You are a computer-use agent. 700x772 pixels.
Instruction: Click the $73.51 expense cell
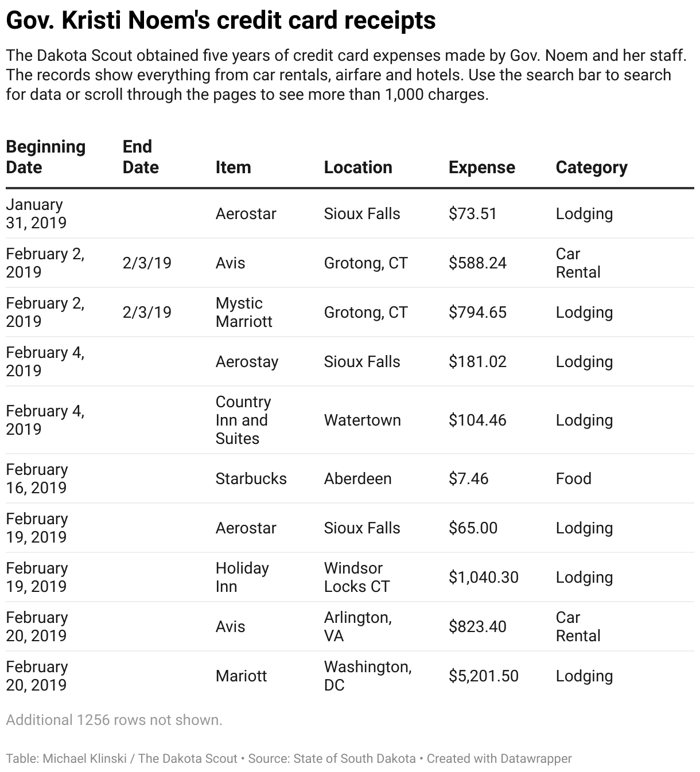click(473, 213)
